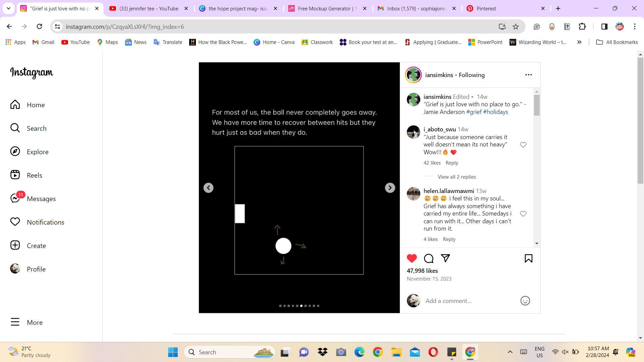The image size is (644, 362).
Task: Like i_aboto_swu's comment with heart
Action: coord(523,145)
